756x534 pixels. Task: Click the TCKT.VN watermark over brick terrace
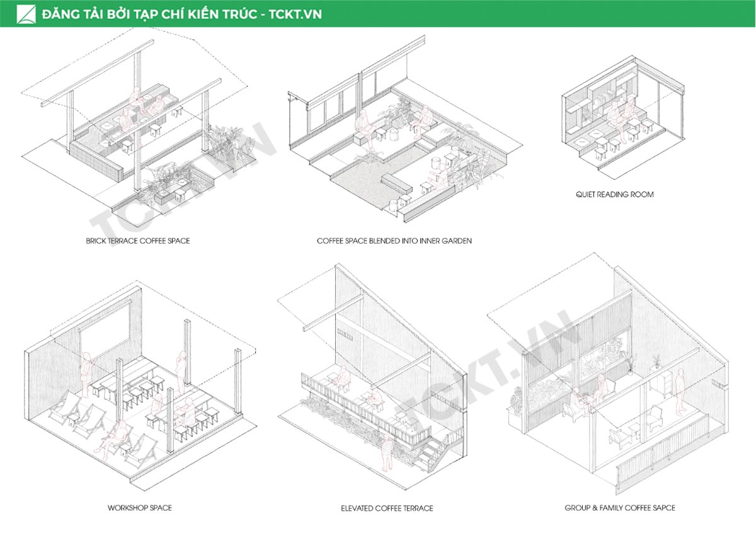click(x=183, y=183)
